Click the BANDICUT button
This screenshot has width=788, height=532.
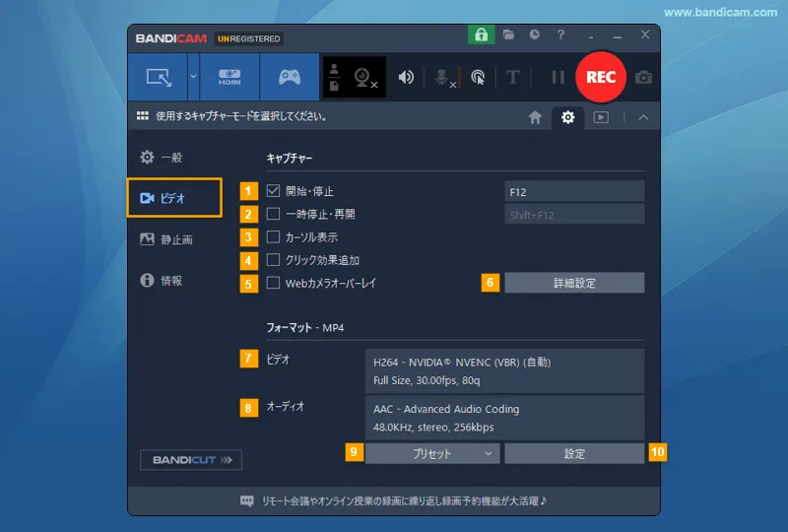tap(191, 460)
